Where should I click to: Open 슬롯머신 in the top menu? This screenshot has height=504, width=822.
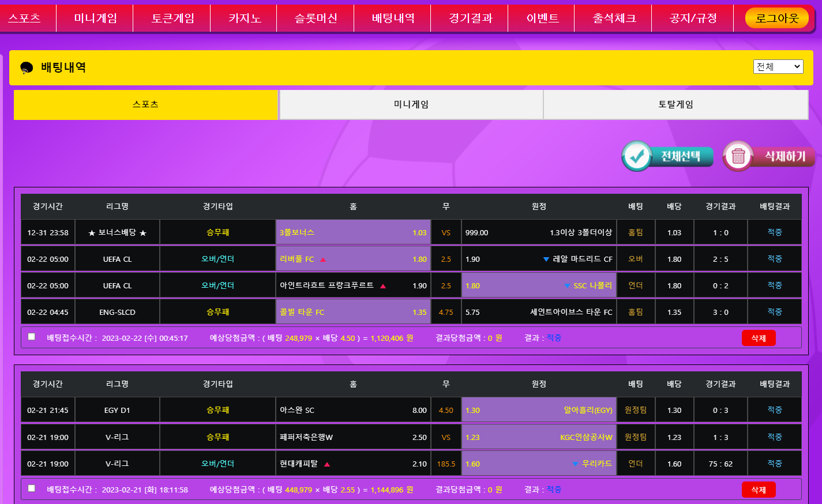tap(316, 18)
